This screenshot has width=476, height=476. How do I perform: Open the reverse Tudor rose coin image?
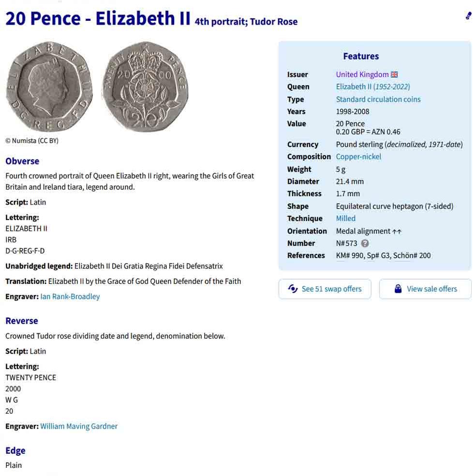coord(146,87)
